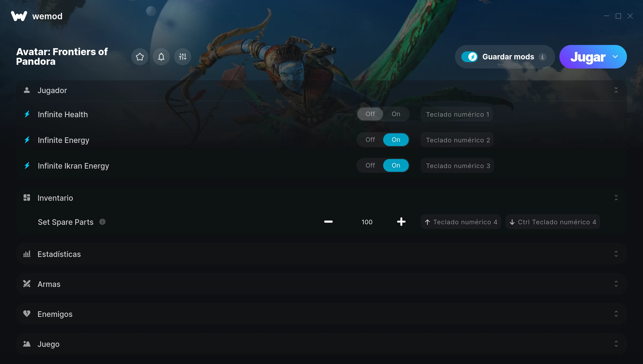Turn Infinite Ikran Energy Off

(370, 165)
